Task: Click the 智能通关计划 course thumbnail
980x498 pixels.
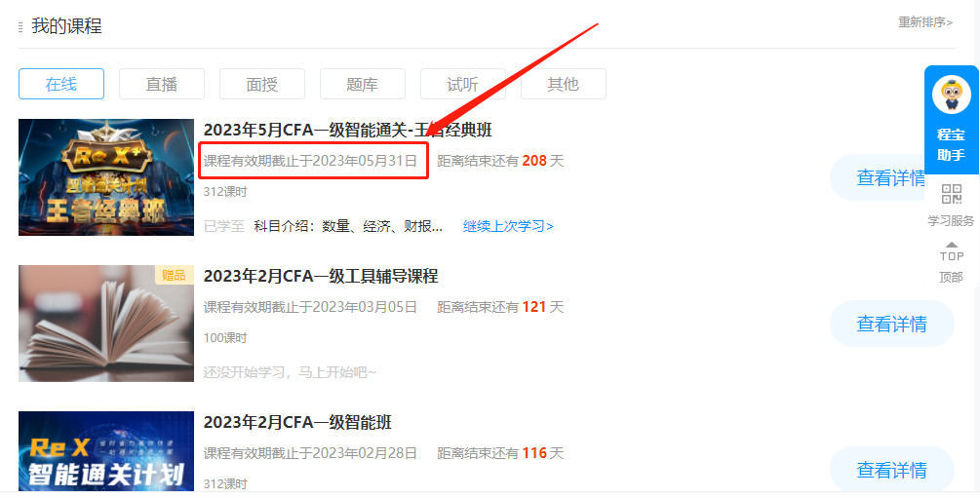Action: coord(106,454)
